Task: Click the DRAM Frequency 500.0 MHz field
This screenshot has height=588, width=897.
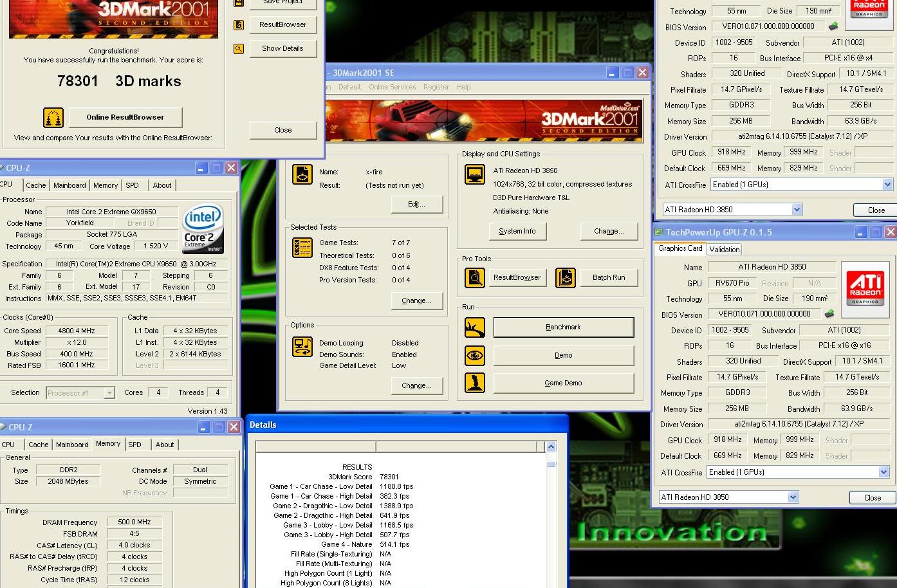Action: pos(134,522)
